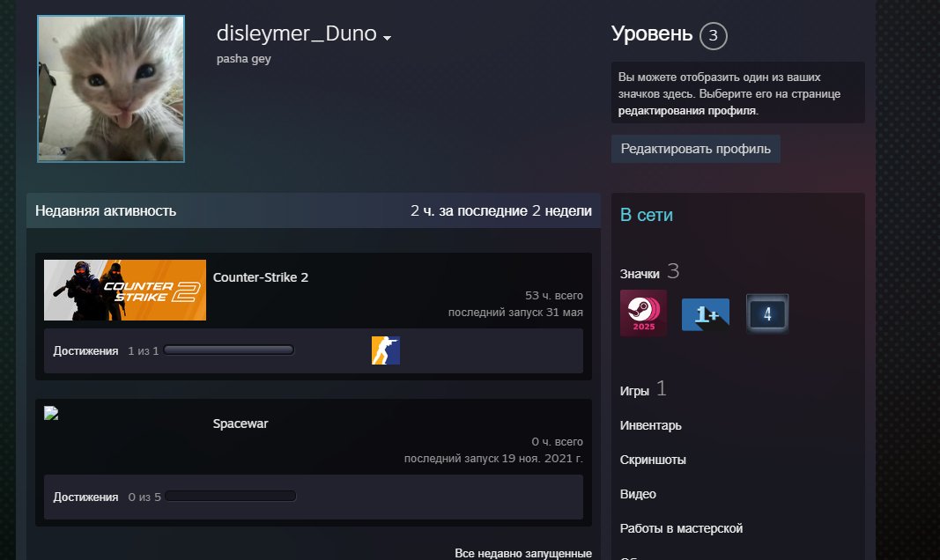This screenshot has height=560, width=940.
Task: Click the '1 из 1' achievement count
Action: (x=144, y=351)
